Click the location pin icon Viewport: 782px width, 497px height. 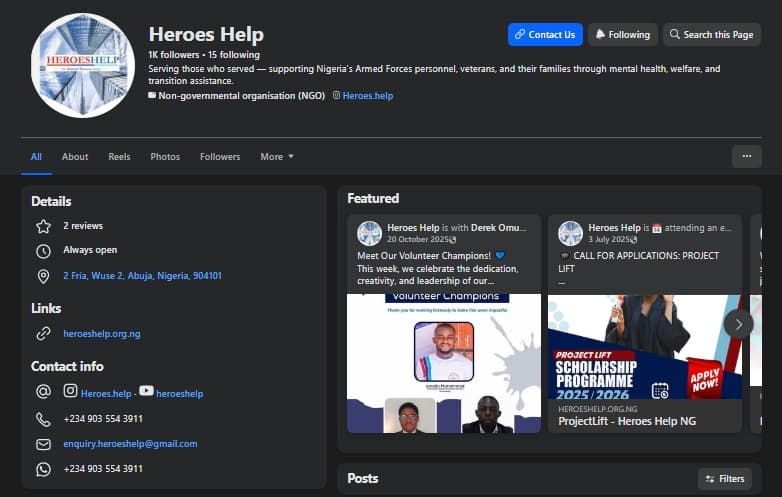click(x=43, y=276)
